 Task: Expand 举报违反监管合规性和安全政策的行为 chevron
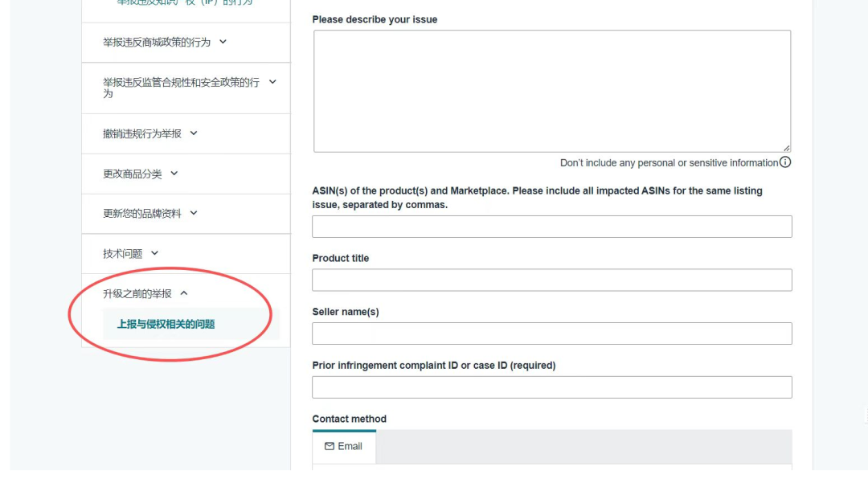[x=272, y=82]
